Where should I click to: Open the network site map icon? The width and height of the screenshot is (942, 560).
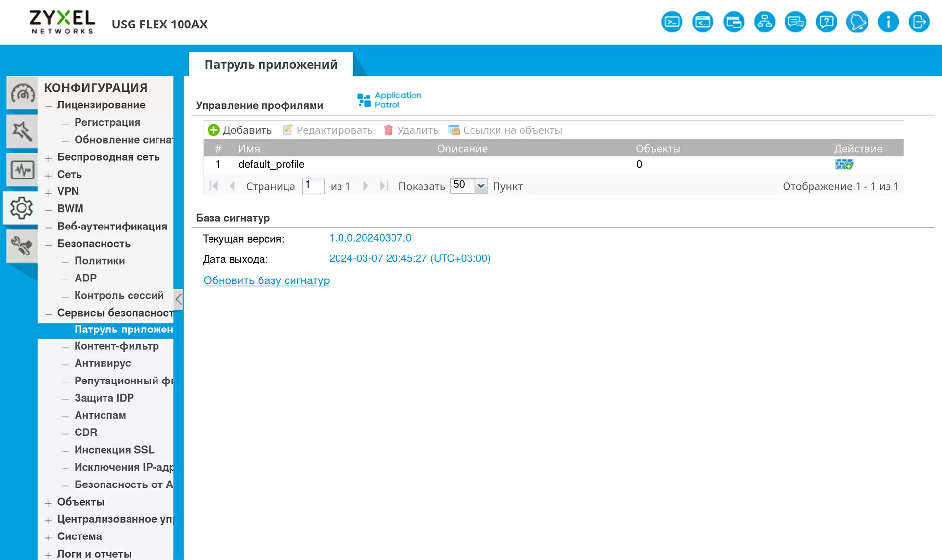coord(764,22)
